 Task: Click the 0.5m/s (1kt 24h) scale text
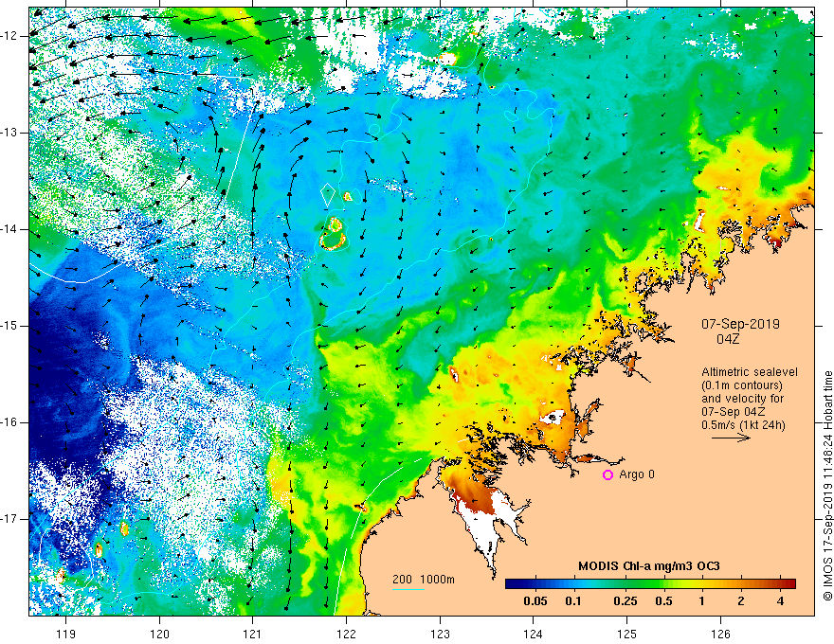[743, 425]
